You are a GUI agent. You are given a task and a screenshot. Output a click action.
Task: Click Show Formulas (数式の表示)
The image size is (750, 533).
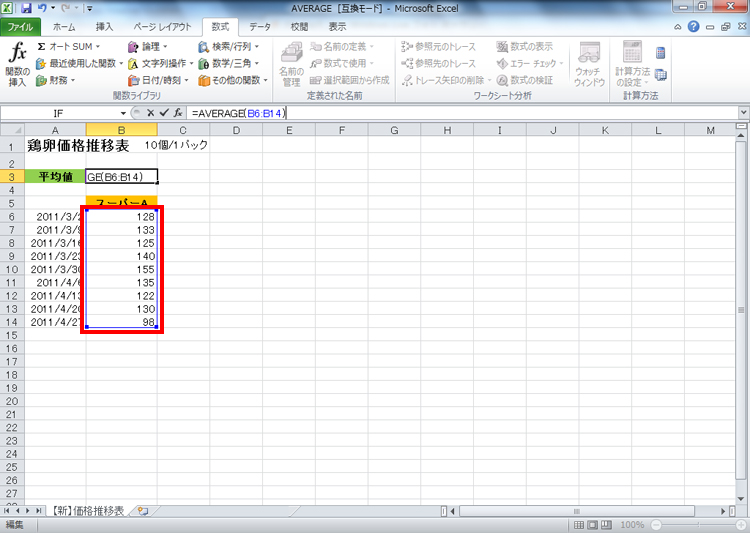pos(524,46)
